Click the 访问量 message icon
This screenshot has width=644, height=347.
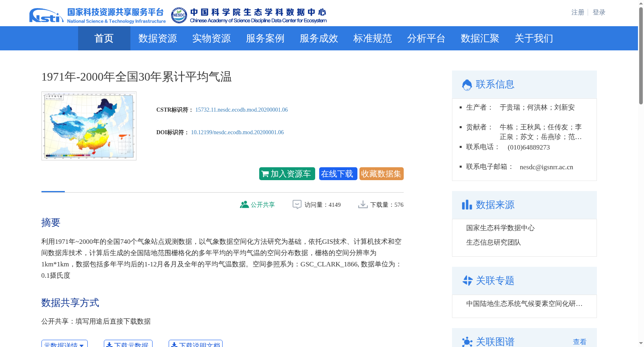pyautogui.click(x=297, y=204)
